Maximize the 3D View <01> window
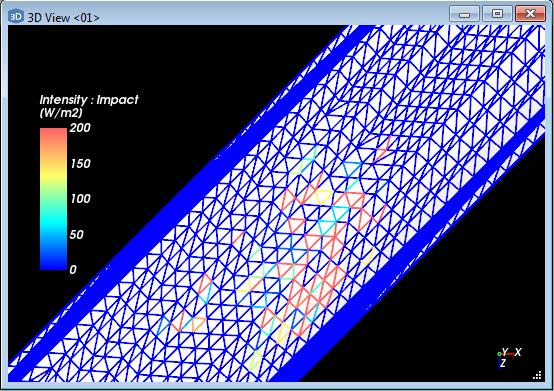The image size is (554, 391). pos(497,14)
